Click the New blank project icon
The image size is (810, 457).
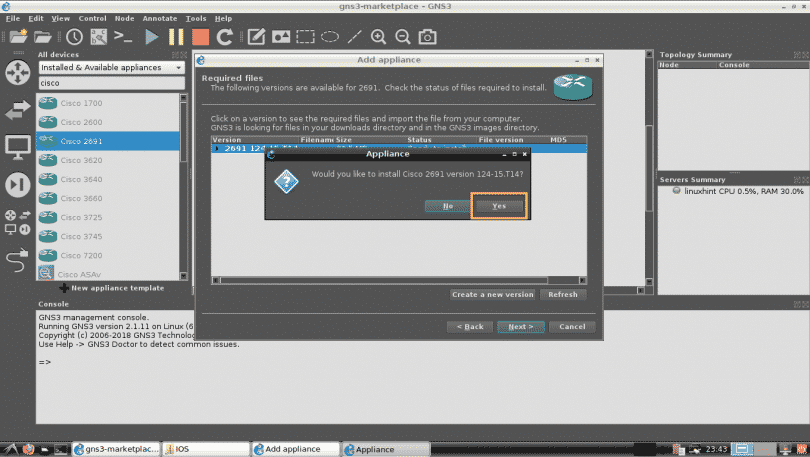(18, 37)
